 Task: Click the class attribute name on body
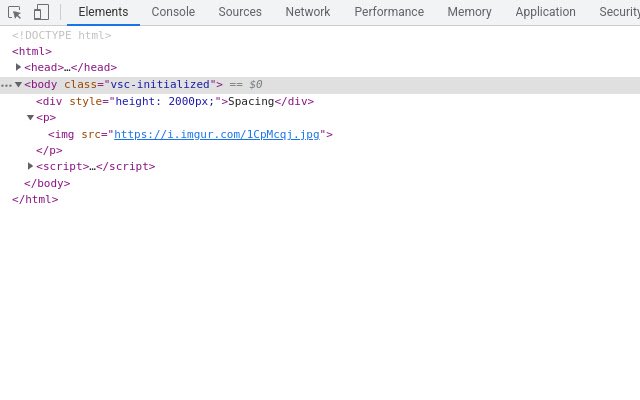coord(80,84)
